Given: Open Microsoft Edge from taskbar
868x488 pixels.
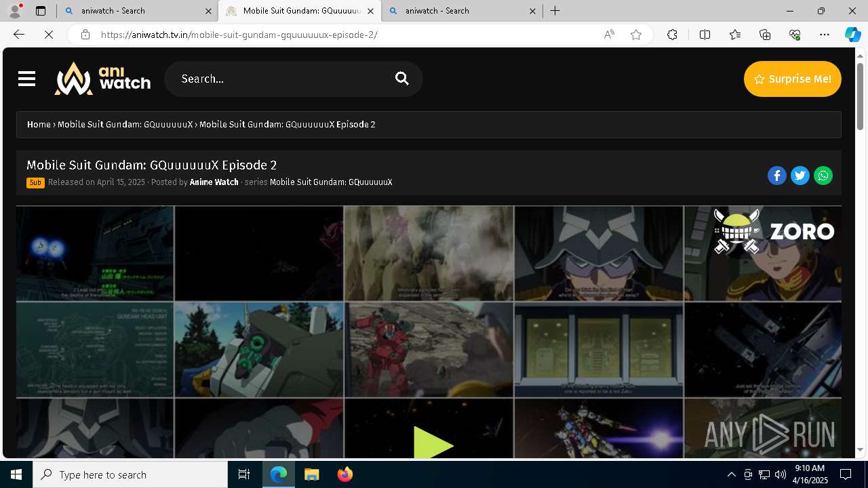Looking at the screenshot, I should 279,474.
